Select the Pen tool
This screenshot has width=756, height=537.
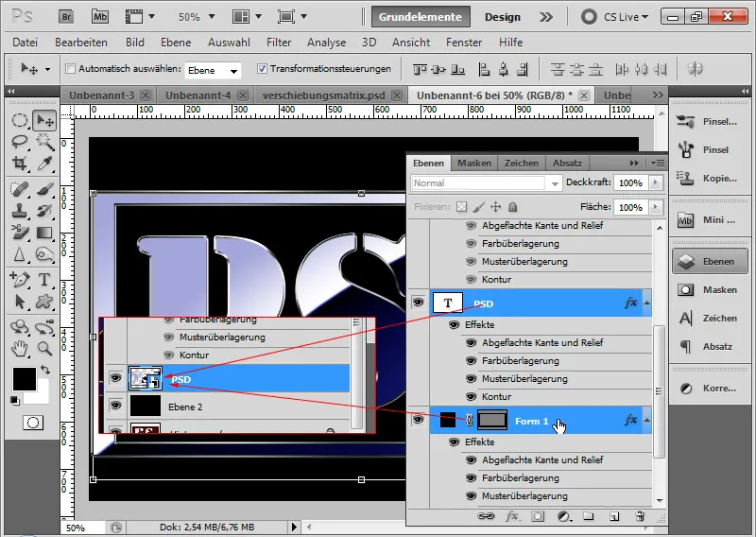20,279
